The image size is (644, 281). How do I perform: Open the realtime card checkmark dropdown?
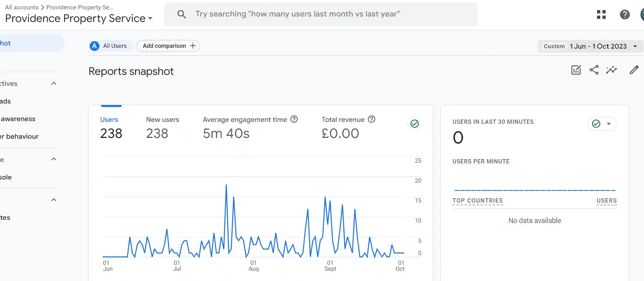click(x=602, y=124)
